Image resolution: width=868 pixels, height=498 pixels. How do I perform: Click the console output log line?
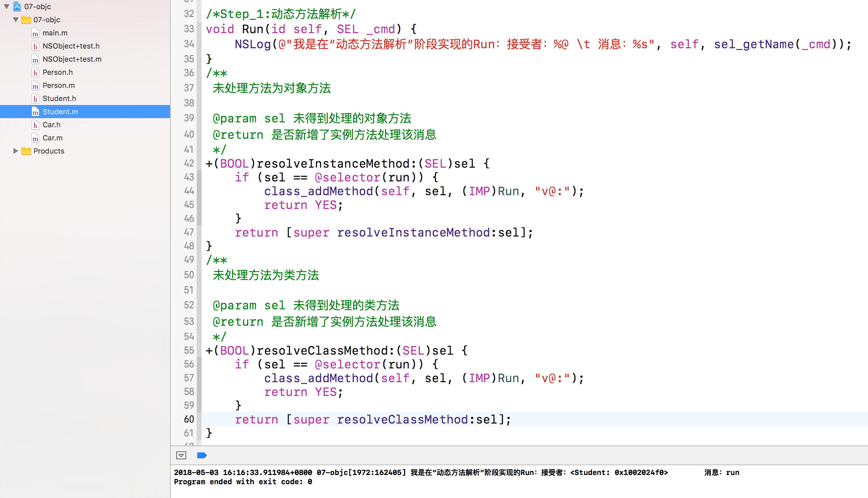coord(421,473)
